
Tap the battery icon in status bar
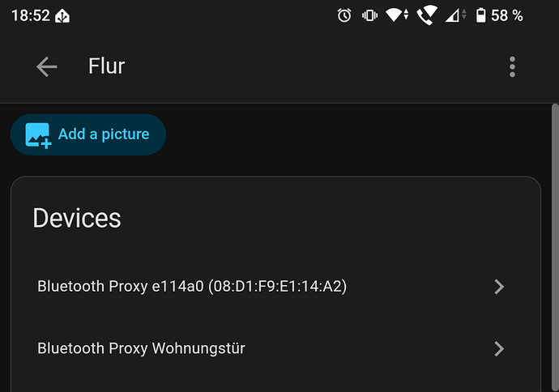tap(480, 15)
